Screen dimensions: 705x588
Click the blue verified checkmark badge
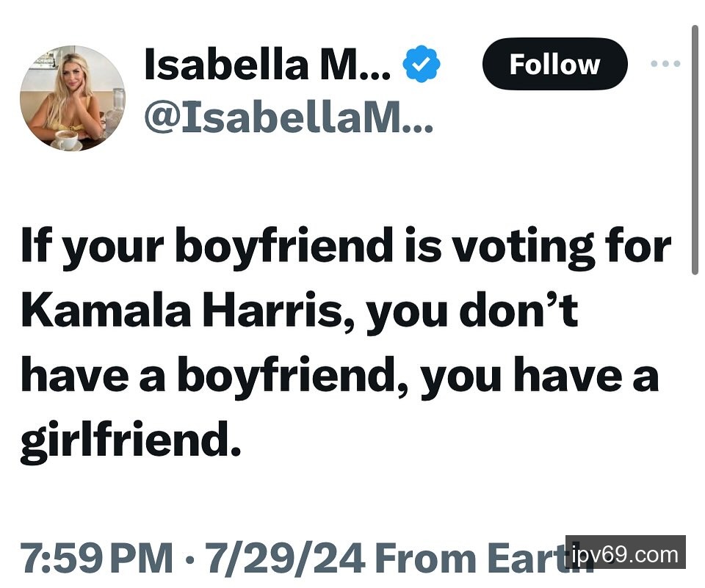(422, 65)
